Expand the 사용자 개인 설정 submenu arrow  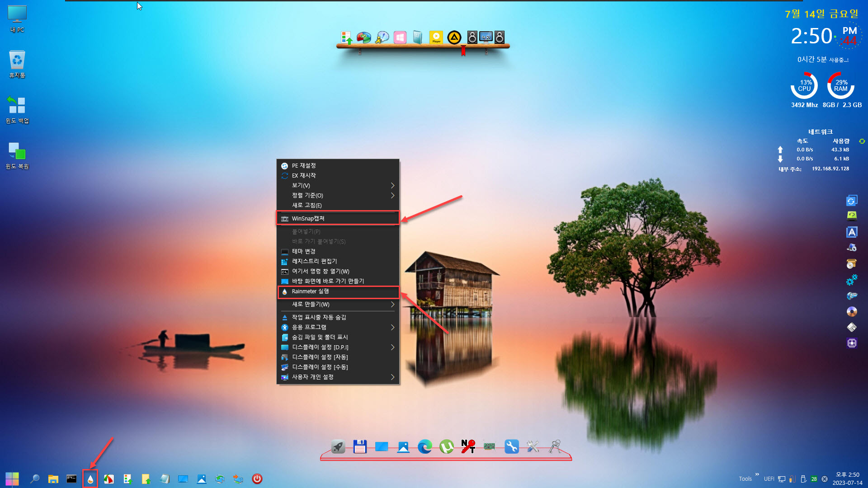[x=392, y=377]
